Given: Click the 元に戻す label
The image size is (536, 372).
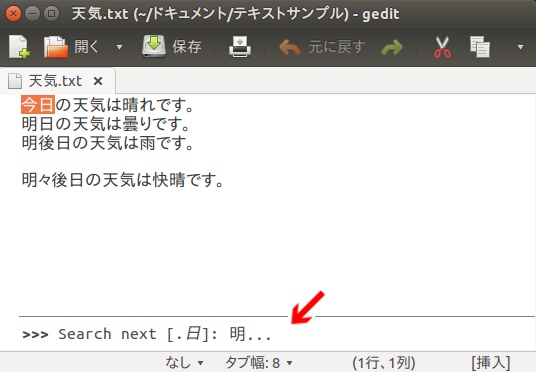Looking at the screenshot, I should coord(337,46).
